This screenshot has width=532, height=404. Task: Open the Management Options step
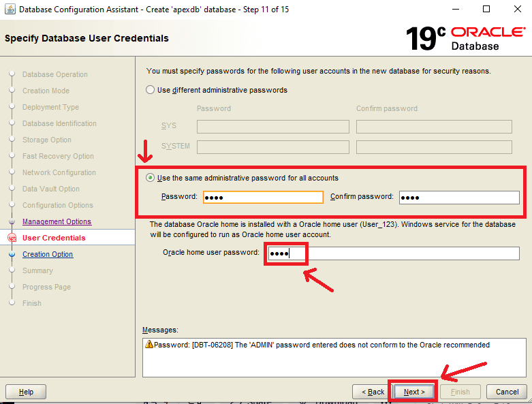(x=57, y=222)
